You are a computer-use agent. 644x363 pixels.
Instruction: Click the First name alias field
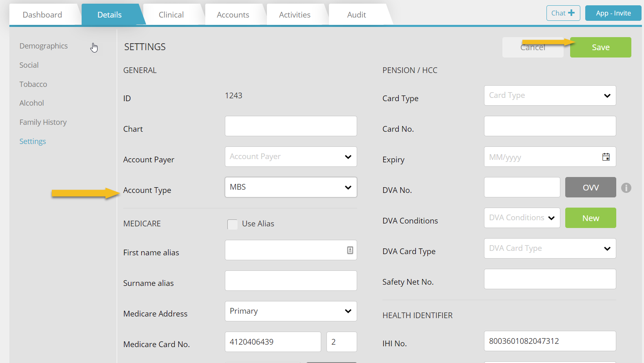[291, 250]
